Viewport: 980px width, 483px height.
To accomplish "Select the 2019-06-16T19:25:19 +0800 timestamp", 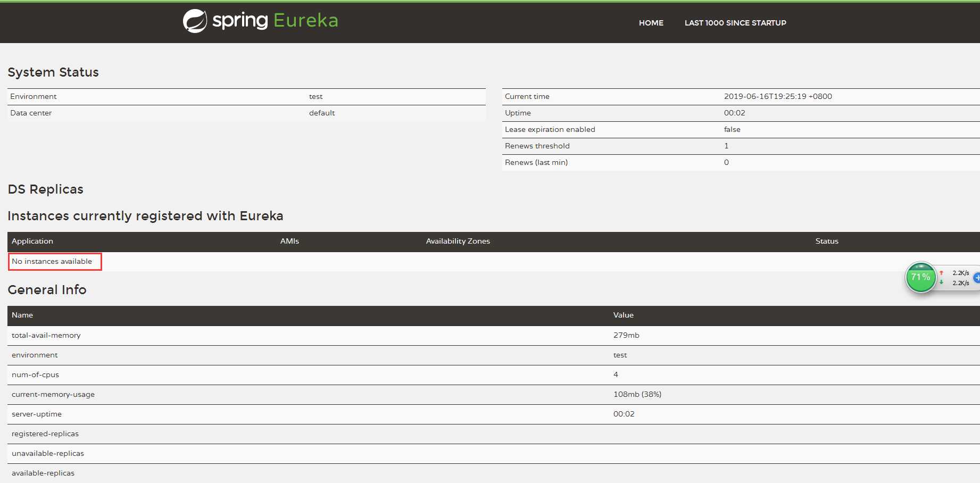I will (x=778, y=96).
